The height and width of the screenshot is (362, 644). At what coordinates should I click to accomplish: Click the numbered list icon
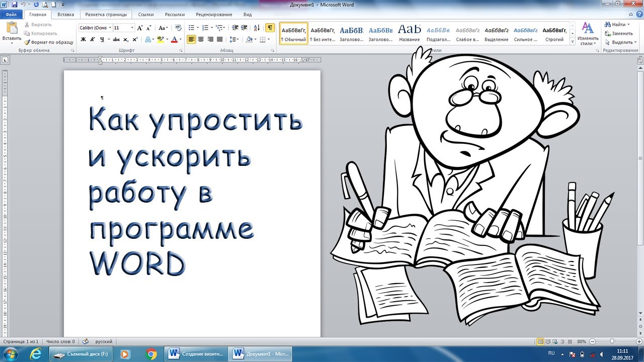206,28
